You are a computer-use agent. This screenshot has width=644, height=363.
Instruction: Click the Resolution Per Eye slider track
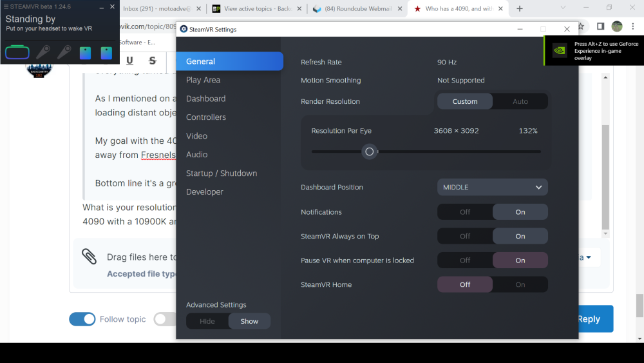[426, 152]
